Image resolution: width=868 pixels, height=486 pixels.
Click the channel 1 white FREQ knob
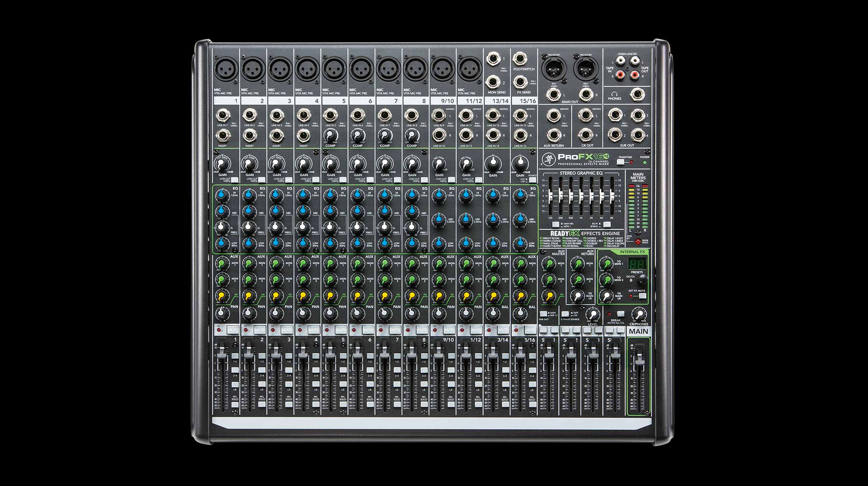(222, 227)
